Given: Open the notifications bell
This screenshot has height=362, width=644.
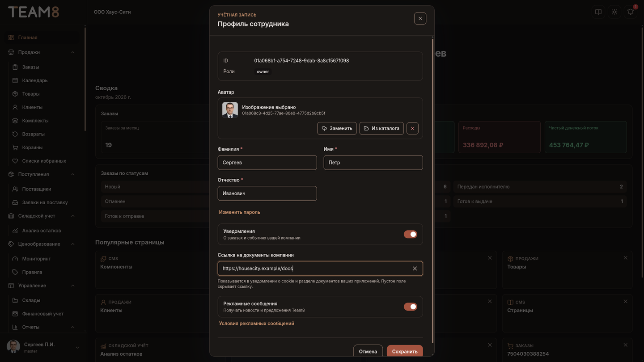Looking at the screenshot, I should 631,12.
